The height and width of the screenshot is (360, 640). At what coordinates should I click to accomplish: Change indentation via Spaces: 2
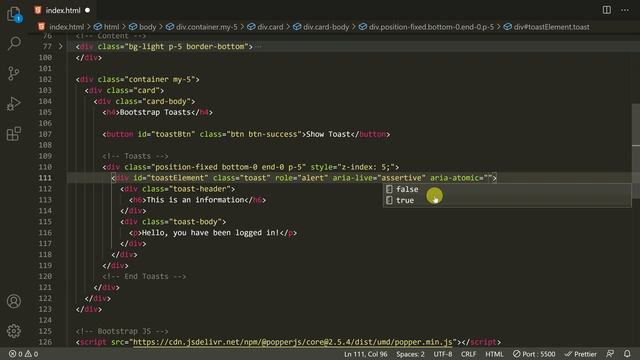410,354
